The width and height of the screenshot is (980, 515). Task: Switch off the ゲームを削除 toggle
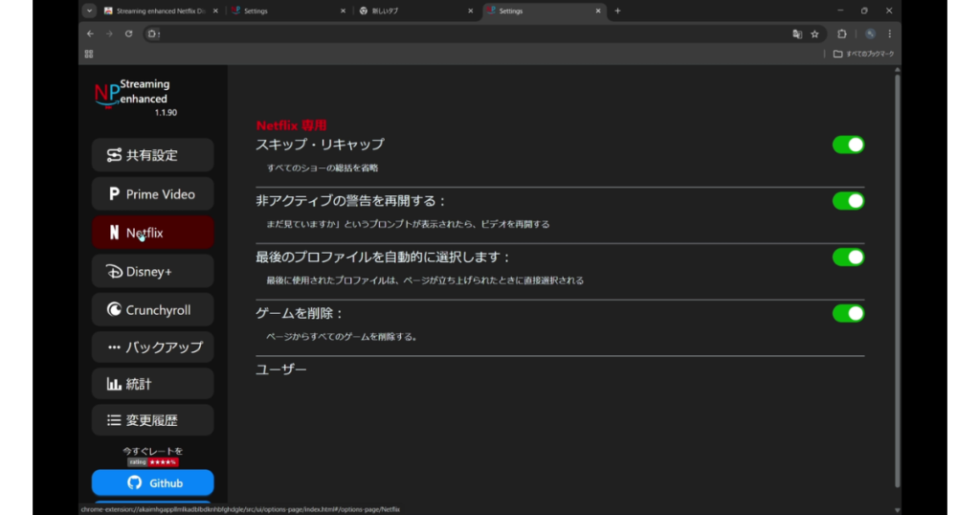click(x=848, y=314)
